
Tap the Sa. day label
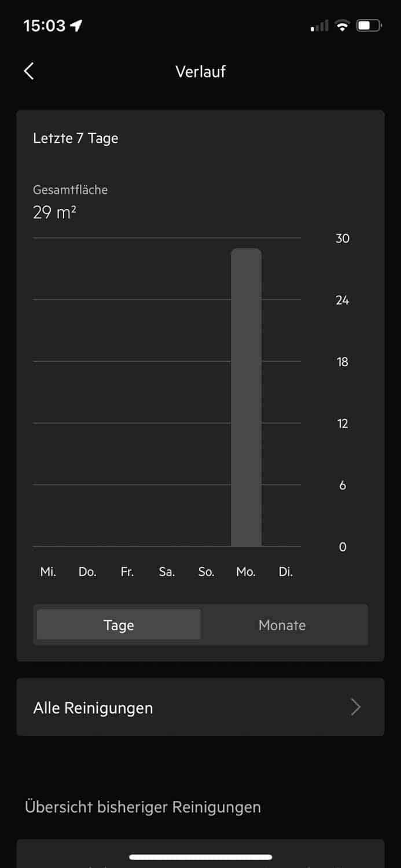pos(167,572)
